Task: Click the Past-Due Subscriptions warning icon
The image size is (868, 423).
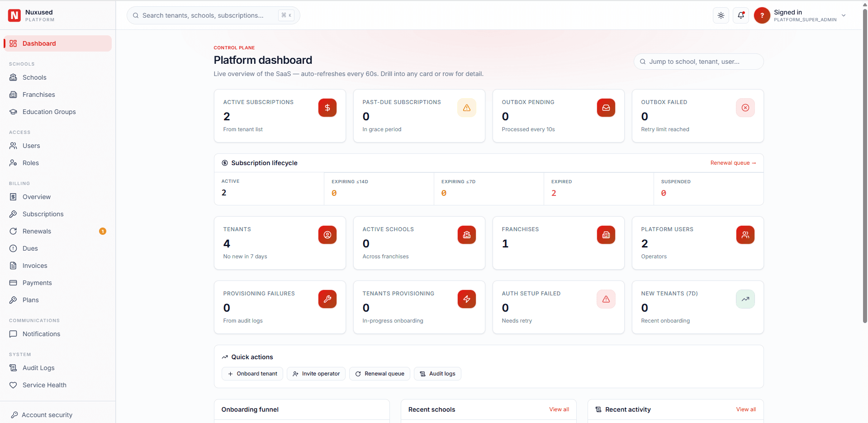Action: click(x=467, y=108)
